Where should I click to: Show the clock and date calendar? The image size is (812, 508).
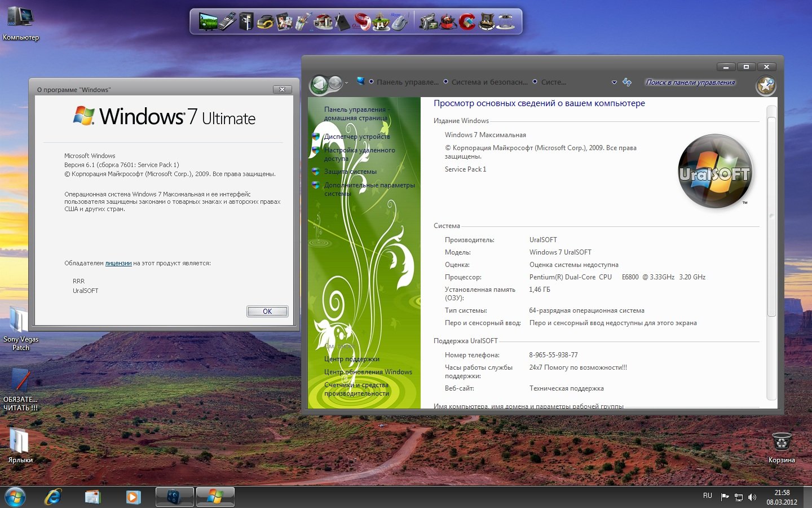[x=782, y=497]
